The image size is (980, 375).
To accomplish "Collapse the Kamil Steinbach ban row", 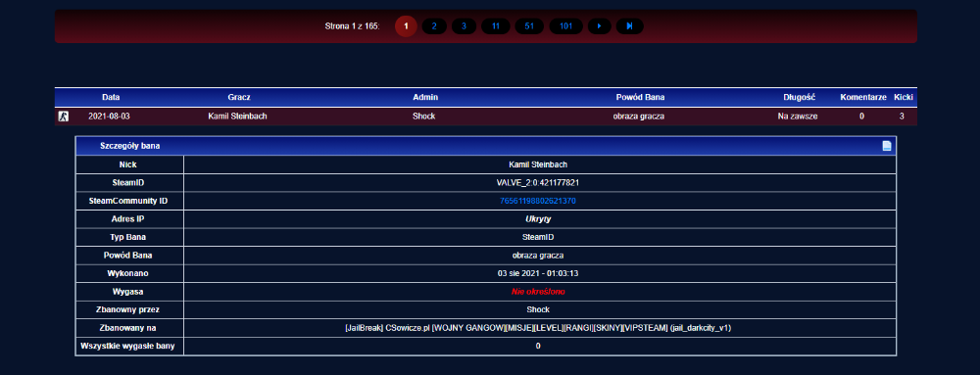I will [486, 117].
